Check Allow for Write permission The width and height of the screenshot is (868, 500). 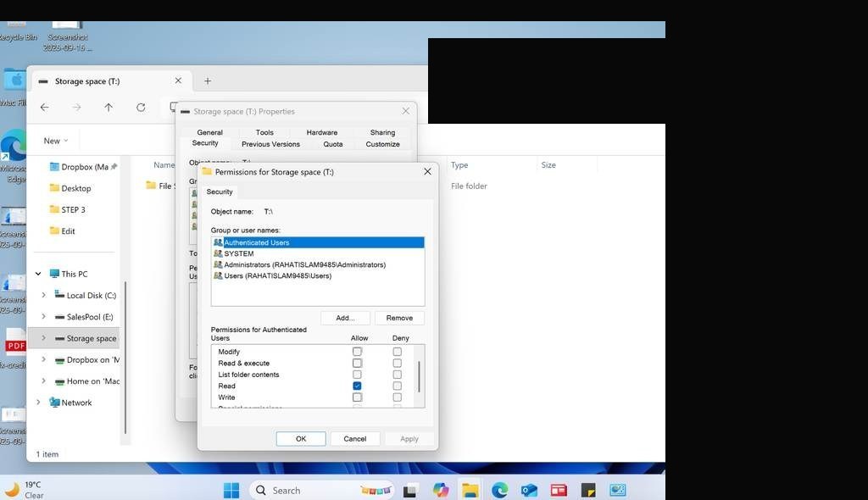(x=357, y=397)
